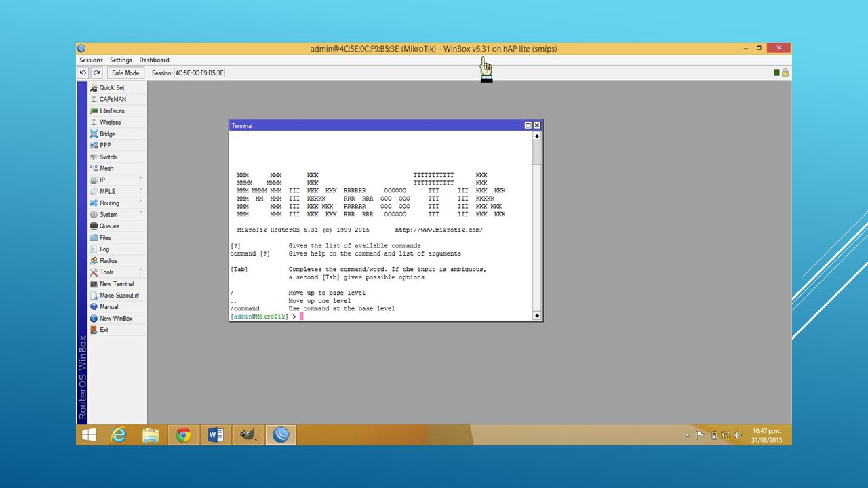The image size is (868, 488).
Task: Open Internet Explorer from taskbar
Action: 119,435
